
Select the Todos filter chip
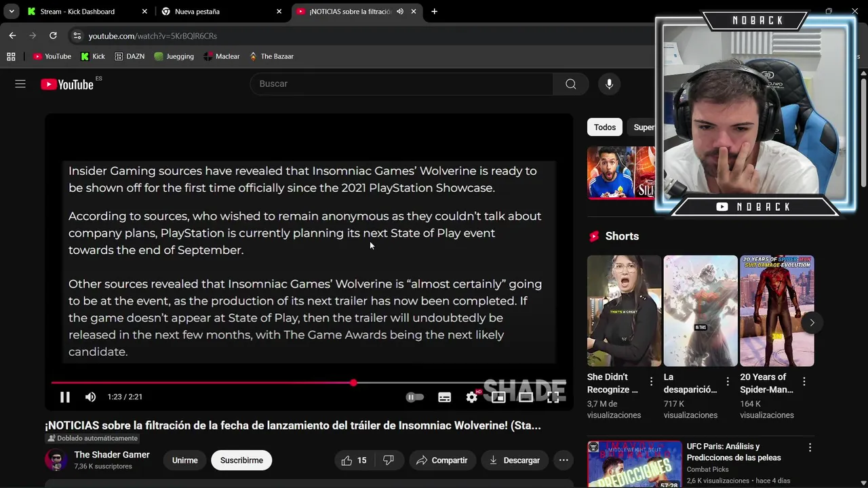pyautogui.click(x=605, y=127)
